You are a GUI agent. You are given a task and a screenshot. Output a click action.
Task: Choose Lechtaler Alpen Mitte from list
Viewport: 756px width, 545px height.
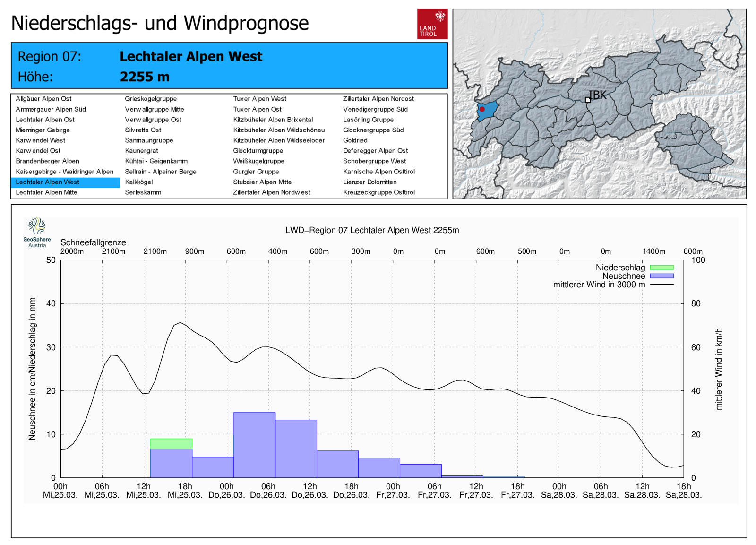tap(46, 192)
